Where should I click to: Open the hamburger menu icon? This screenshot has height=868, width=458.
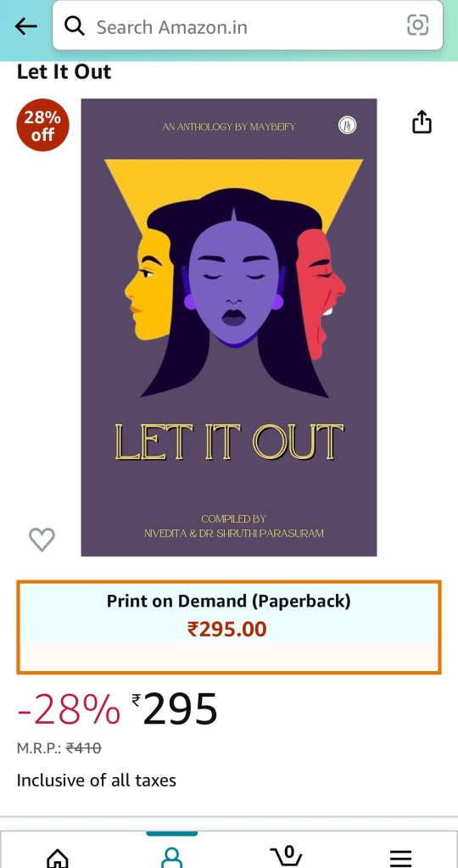[400, 859]
